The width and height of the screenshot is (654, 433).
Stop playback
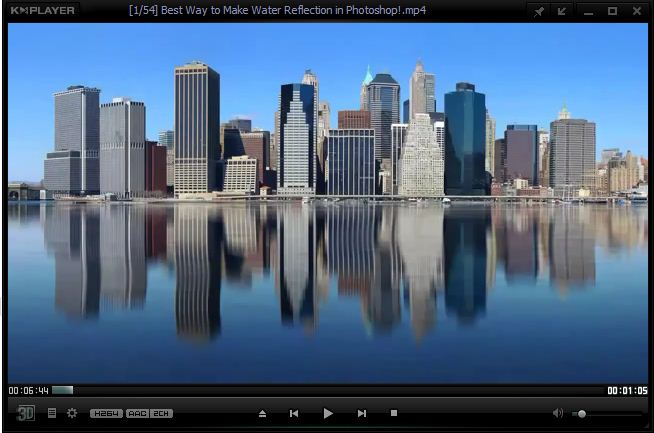[x=394, y=413]
